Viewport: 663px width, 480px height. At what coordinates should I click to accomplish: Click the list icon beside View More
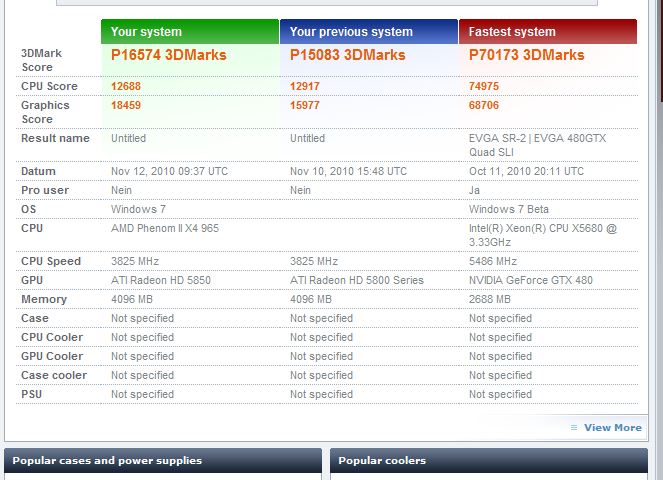click(574, 428)
